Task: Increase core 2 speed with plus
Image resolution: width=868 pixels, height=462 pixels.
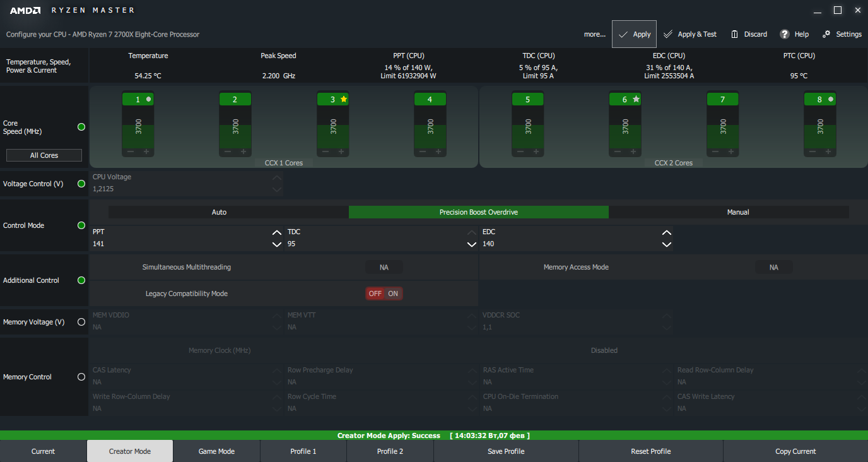Action: tap(243, 151)
